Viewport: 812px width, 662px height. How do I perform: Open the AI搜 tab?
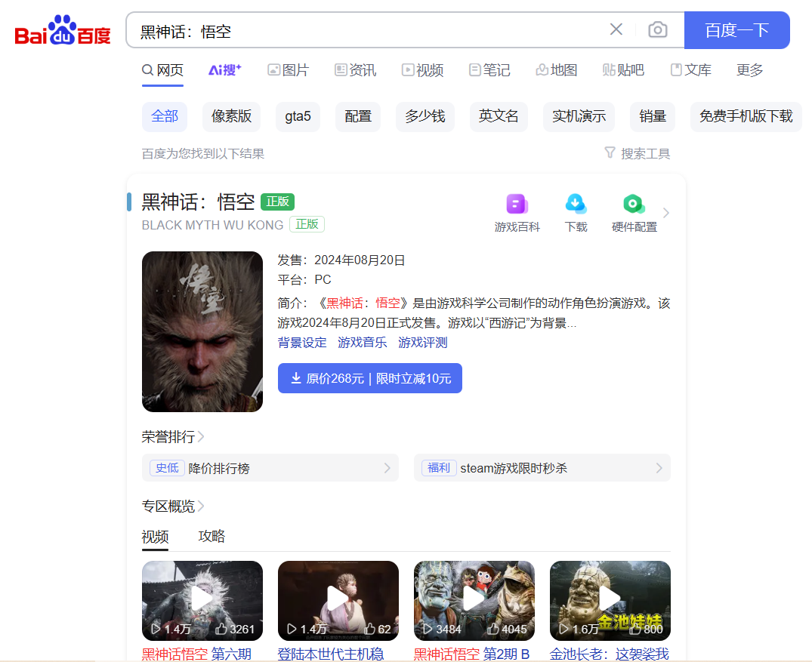click(225, 70)
